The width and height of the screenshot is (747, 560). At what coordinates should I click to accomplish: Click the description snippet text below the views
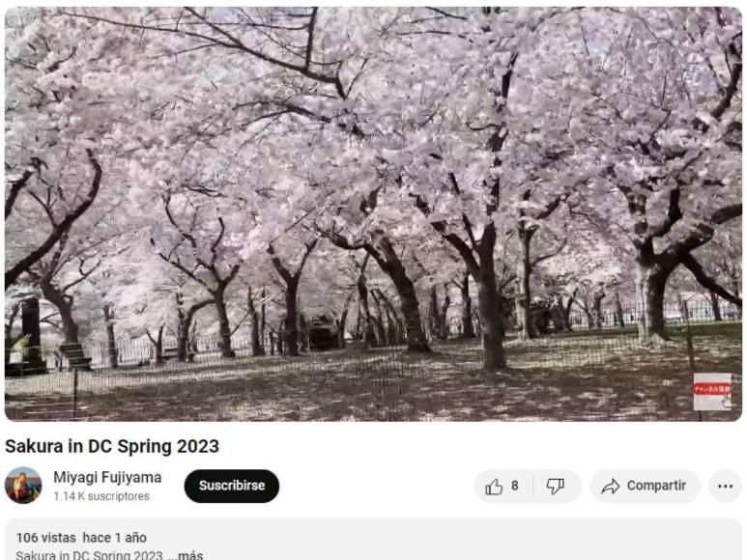click(89, 555)
